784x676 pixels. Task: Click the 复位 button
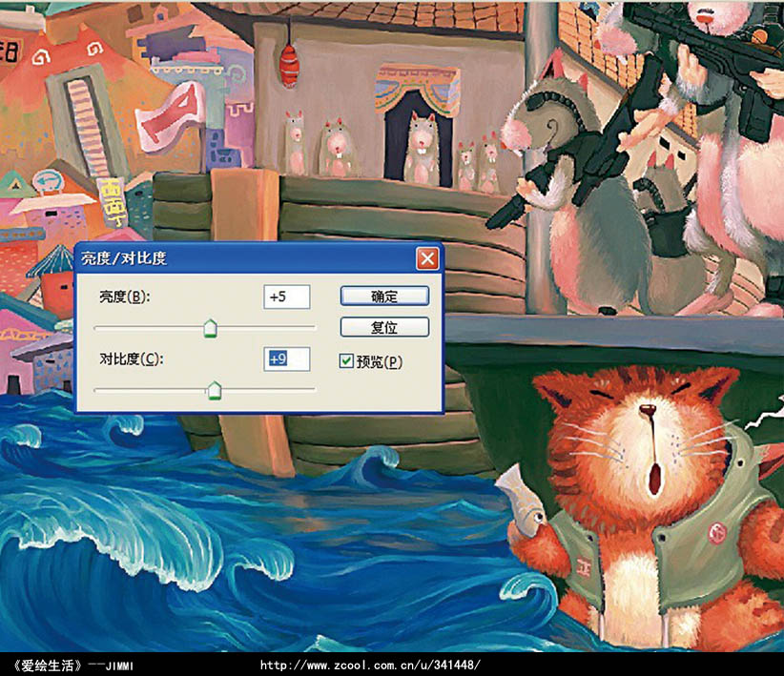[384, 327]
